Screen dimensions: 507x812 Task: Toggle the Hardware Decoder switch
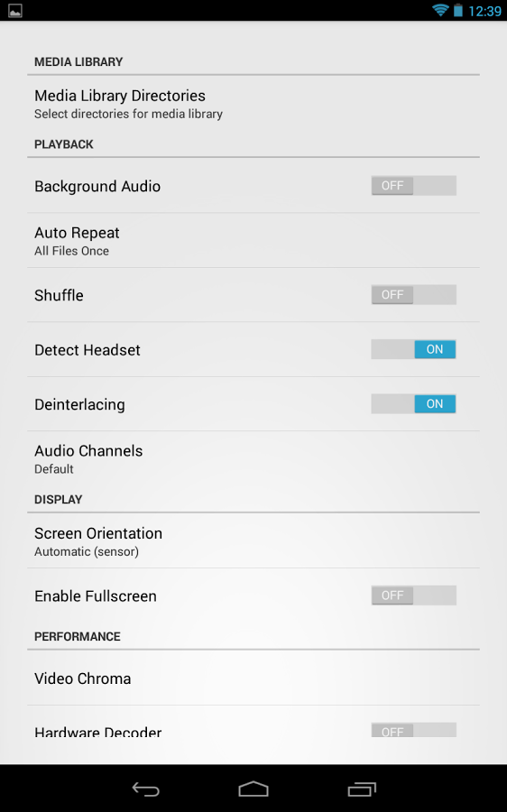[413, 730]
